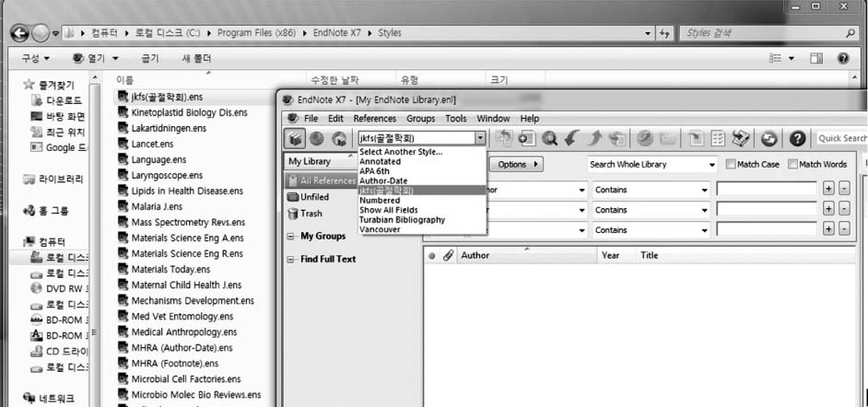The width and height of the screenshot is (868, 407).
Task: Click the Help question mark icon in EndNote
Action: tap(797, 138)
